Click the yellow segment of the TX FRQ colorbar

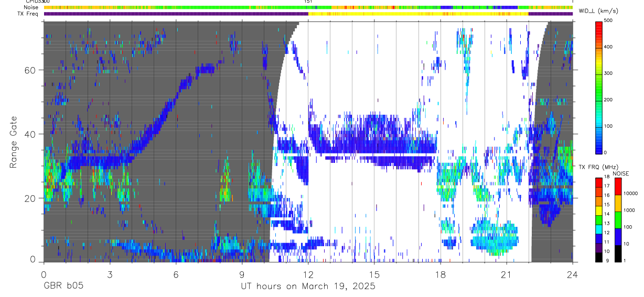pos(599,211)
